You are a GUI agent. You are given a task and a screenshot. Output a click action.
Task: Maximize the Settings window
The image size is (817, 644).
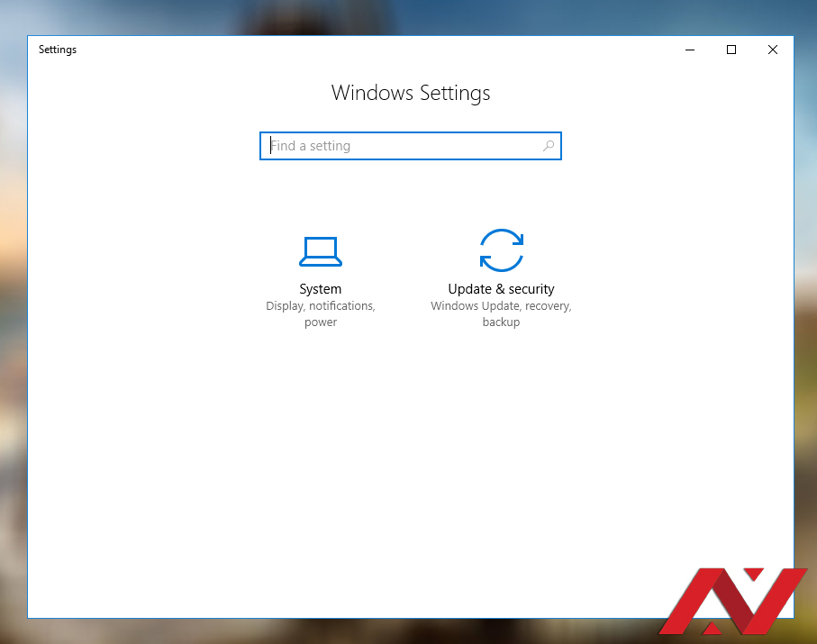[x=731, y=50]
